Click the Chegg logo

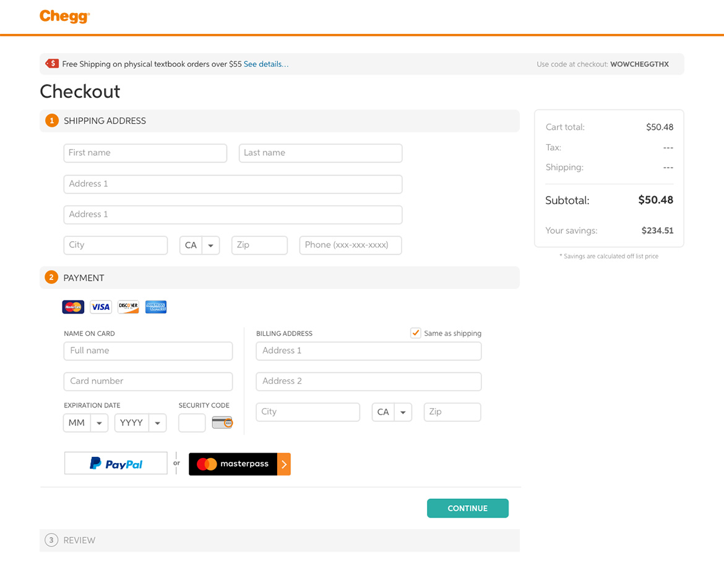(x=64, y=16)
